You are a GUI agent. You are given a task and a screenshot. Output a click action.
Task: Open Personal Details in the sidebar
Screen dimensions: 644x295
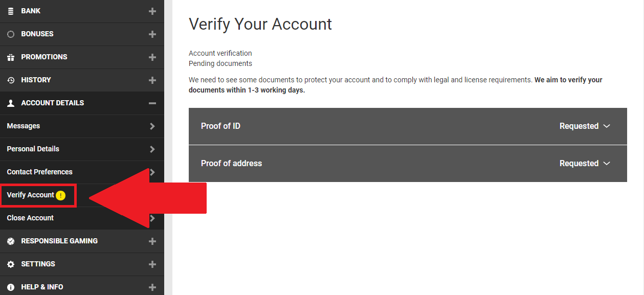[x=33, y=149]
